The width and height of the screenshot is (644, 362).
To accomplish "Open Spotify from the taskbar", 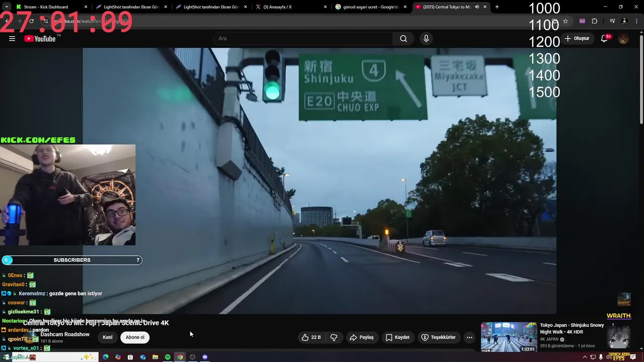I will 168,357.
